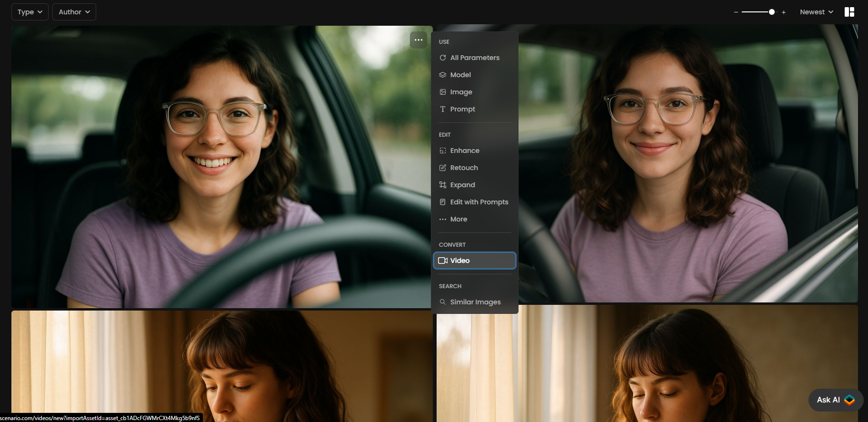The height and width of the screenshot is (422, 868).
Task: Select All Parameters in Use section
Action: point(474,58)
